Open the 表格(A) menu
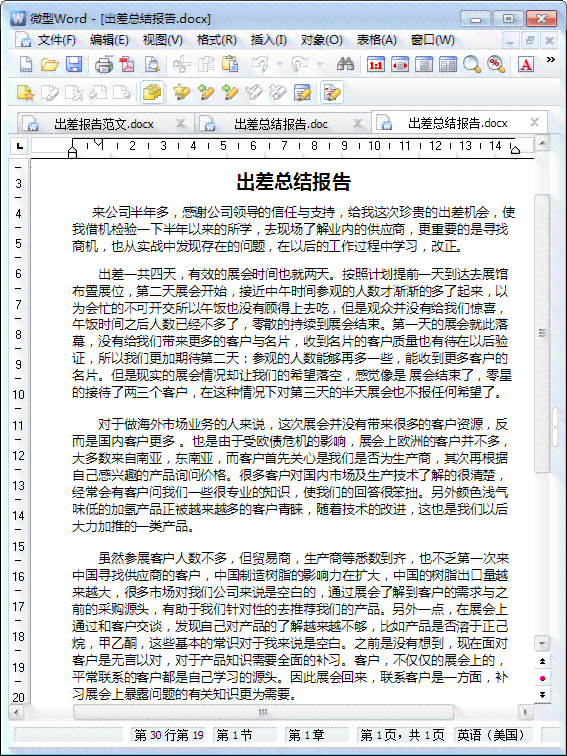Screen dimensions: 567x756 (x=377, y=40)
